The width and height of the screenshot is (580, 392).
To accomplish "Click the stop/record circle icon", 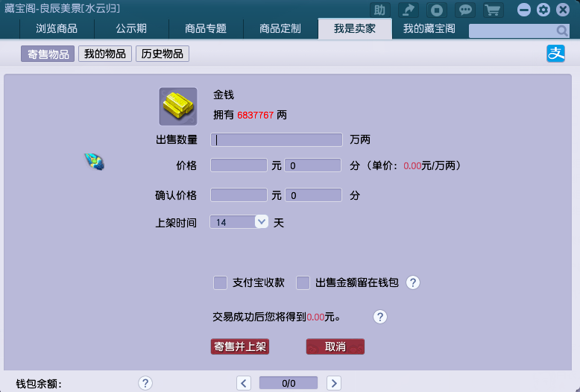I will point(438,10).
